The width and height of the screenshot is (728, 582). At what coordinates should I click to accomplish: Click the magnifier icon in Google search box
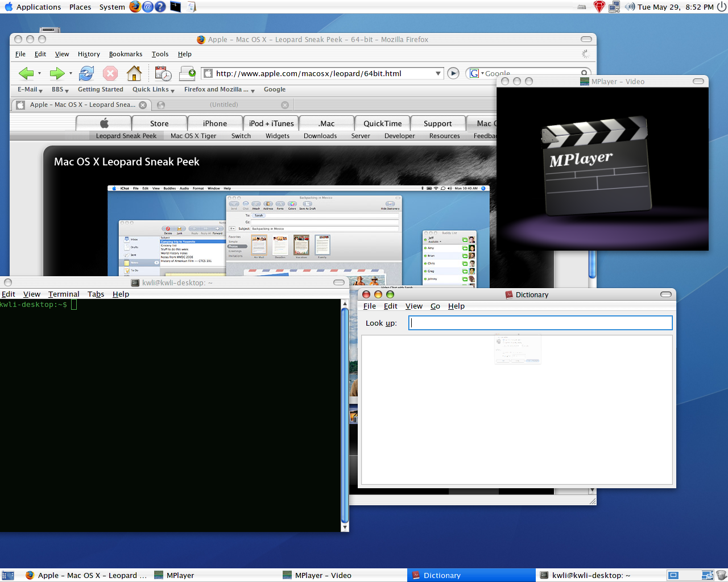point(584,73)
